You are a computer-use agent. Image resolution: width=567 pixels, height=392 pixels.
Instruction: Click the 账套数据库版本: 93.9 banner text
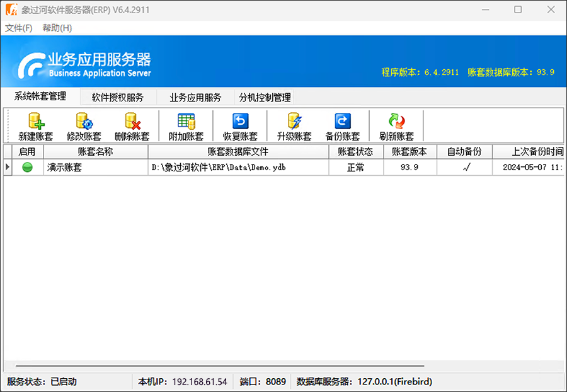511,72
